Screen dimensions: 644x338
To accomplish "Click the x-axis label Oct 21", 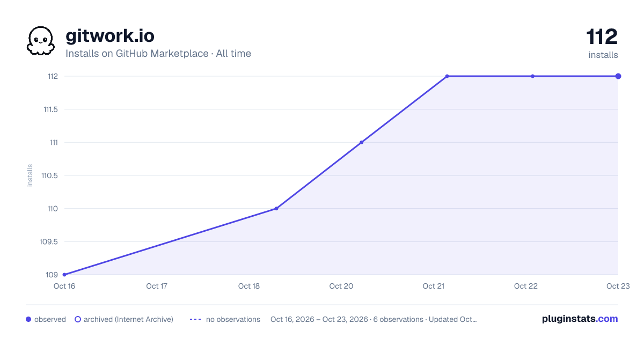I will coord(434,286).
